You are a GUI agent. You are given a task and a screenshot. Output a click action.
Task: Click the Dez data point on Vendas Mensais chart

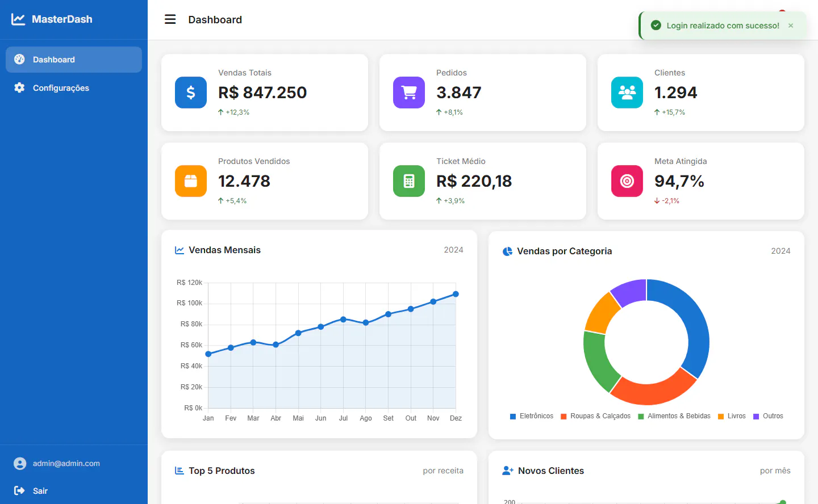pos(456,294)
